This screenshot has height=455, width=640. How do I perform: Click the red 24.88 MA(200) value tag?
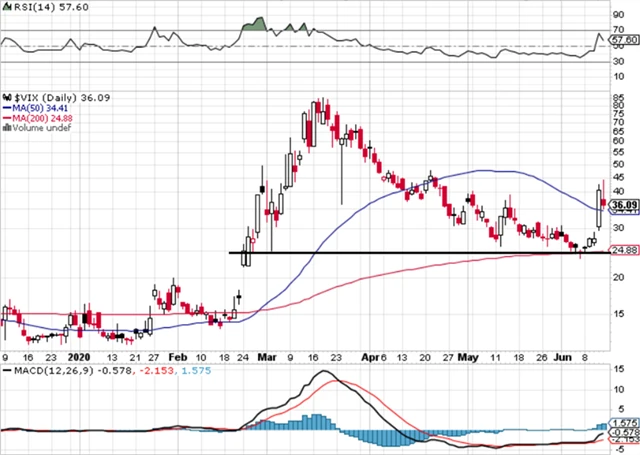coord(624,251)
